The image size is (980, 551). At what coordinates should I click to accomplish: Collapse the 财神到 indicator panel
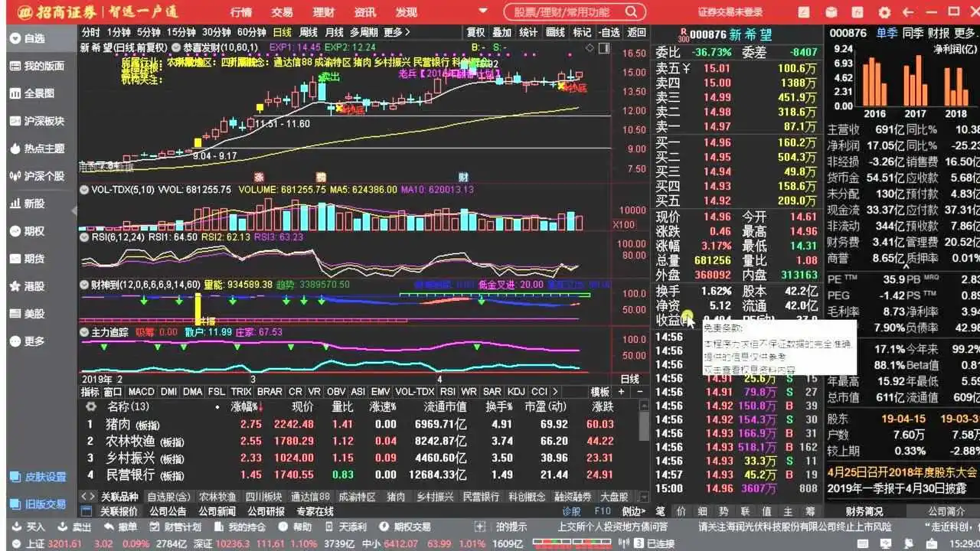pos(84,285)
